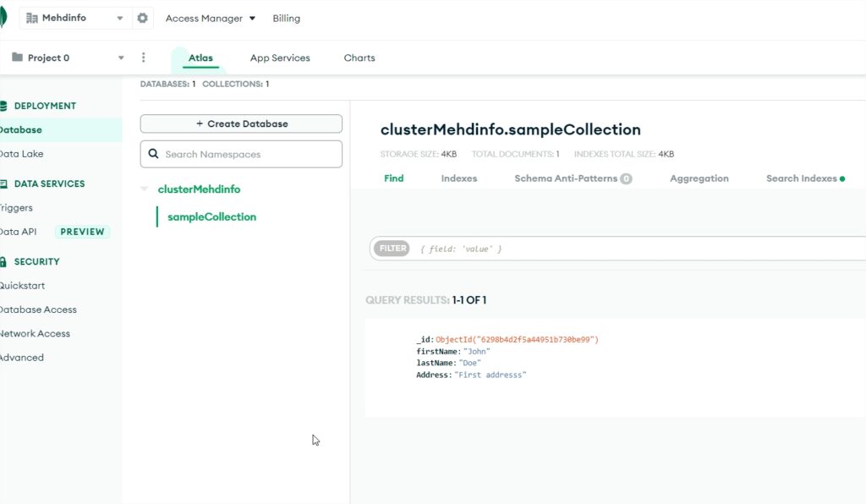
Task: Focus the Search Namespaces input
Action: tap(241, 154)
